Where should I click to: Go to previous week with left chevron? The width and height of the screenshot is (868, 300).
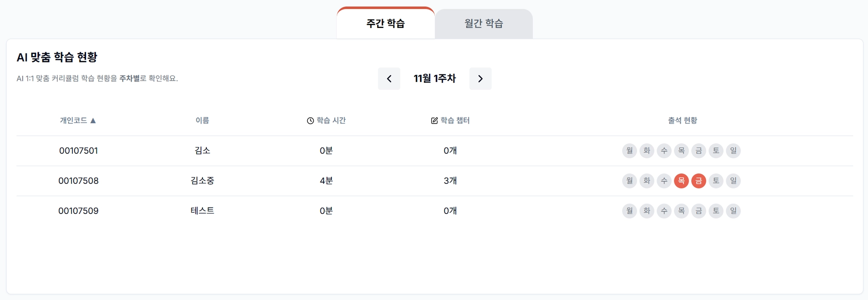pos(389,79)
